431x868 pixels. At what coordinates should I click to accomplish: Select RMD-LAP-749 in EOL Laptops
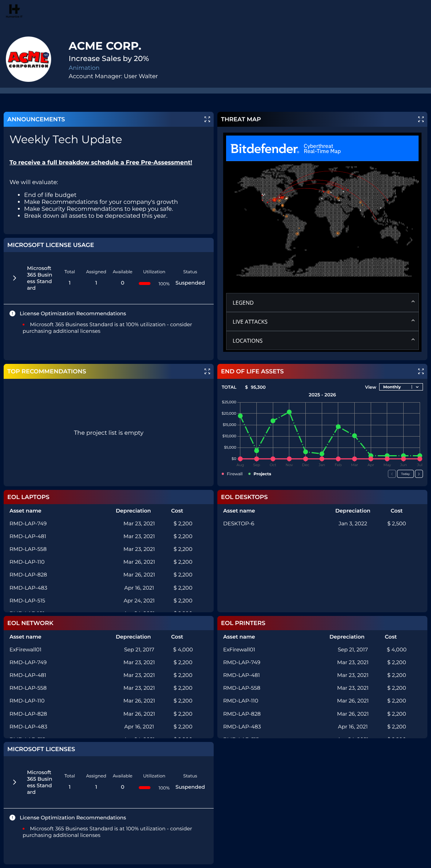tap(28, 523)
